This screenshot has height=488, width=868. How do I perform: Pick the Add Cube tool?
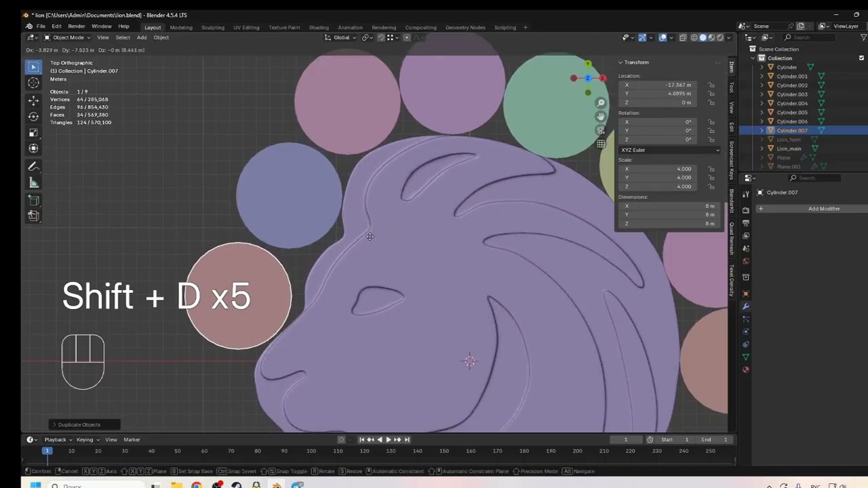point(33,201)
